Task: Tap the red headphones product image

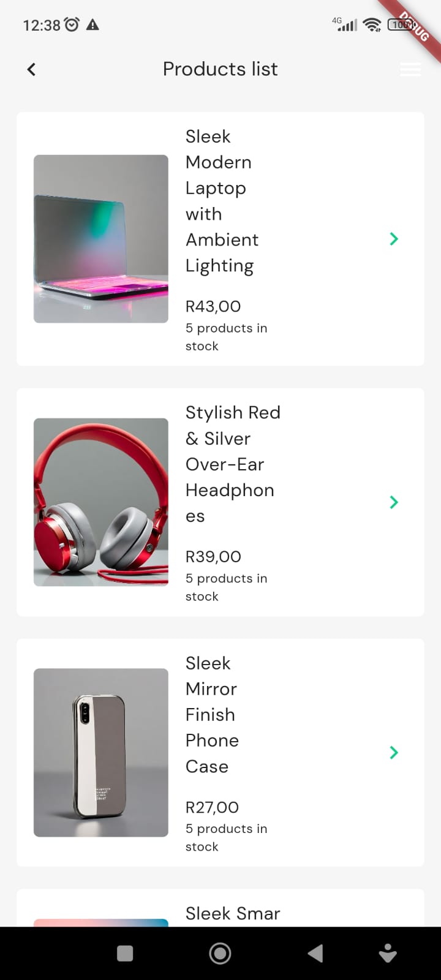Action: pos(101,502)
